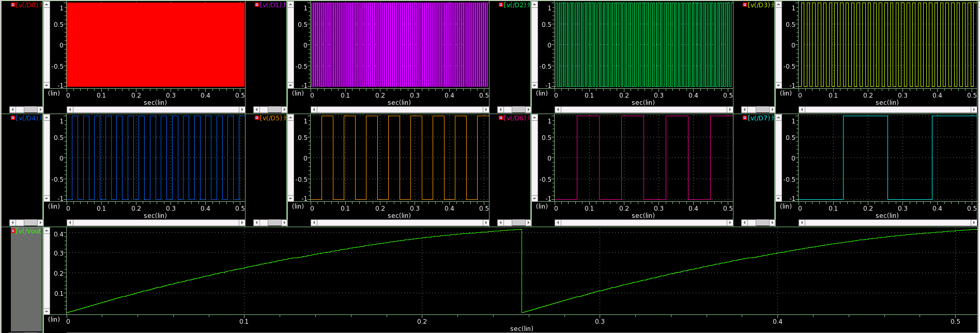
Task: Click the vertical scroll-down arrow of the D1 panel
Action: click(x=290, y=85)
